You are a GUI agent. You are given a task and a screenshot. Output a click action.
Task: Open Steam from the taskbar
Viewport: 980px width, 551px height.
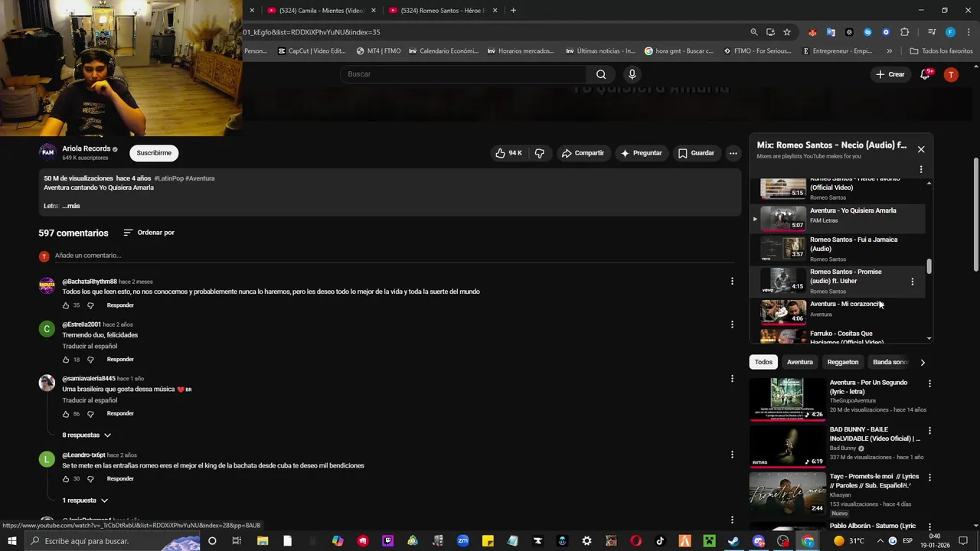tap(733, 541)
